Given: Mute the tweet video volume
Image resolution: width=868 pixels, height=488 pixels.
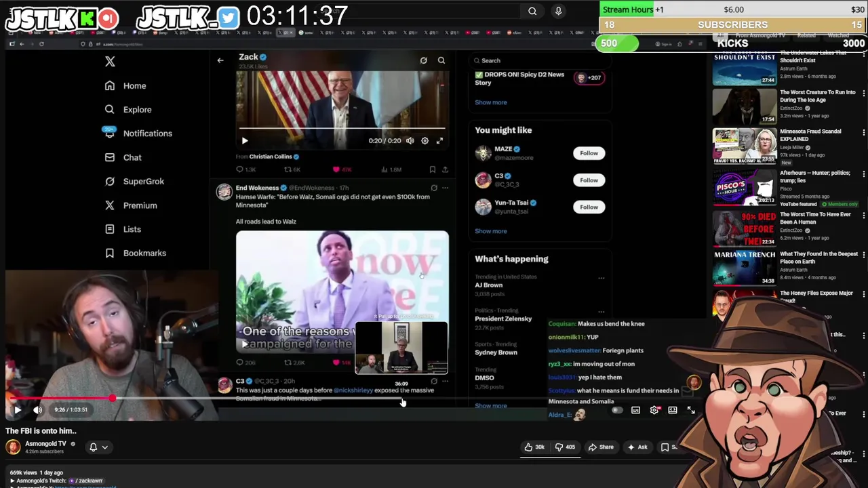Looking at the screenshot, I should [410, 141].
